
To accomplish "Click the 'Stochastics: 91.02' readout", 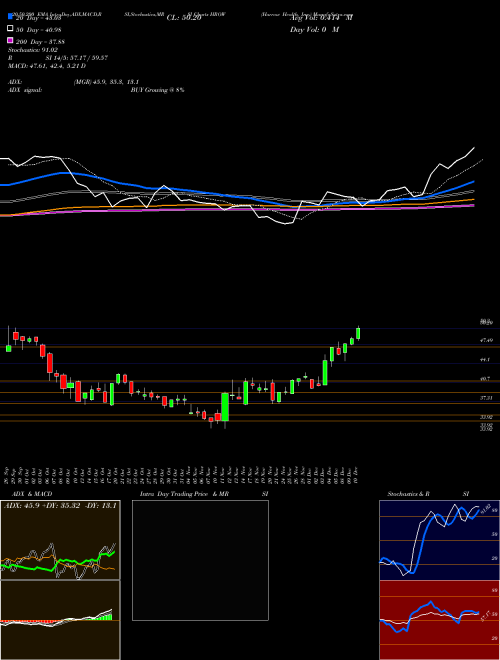I will tap(33, 50).
